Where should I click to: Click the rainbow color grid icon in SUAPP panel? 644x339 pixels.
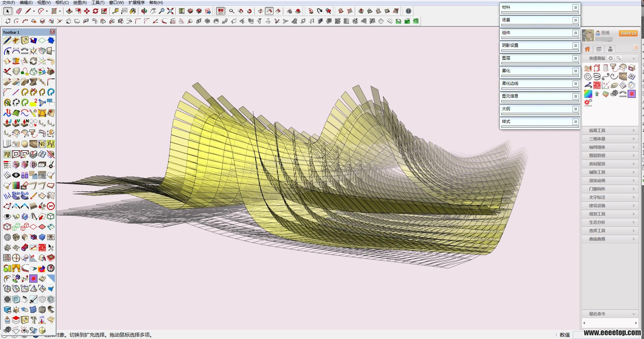(588, 94)
